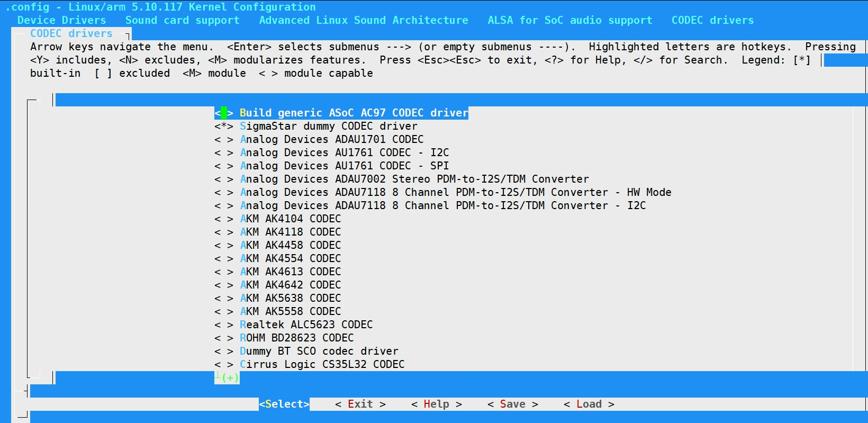
Task: Toggle AU1761 CODEC - I2C tristate box
Action: pyautogui.click(x=224, y=152)
